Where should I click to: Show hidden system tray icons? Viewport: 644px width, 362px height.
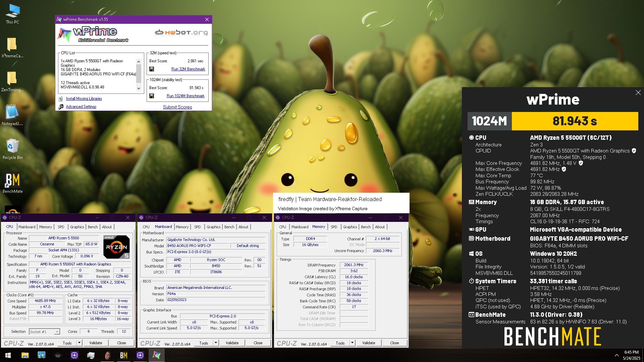point(616,355)
